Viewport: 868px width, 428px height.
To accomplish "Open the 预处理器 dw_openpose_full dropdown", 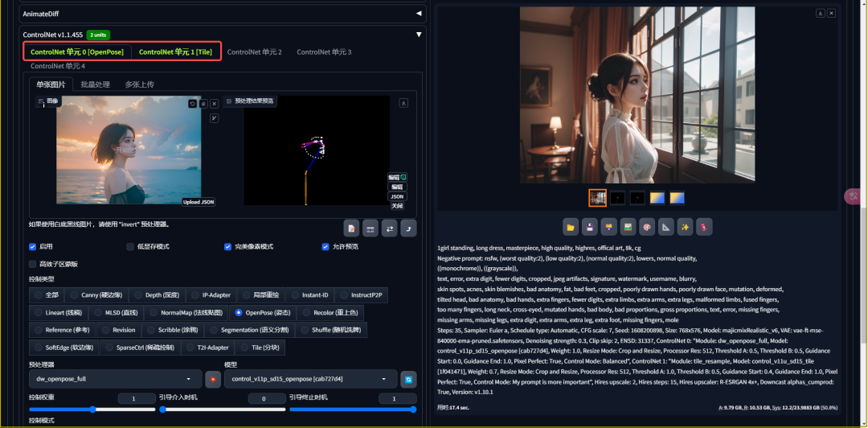I will click(114, 379).
